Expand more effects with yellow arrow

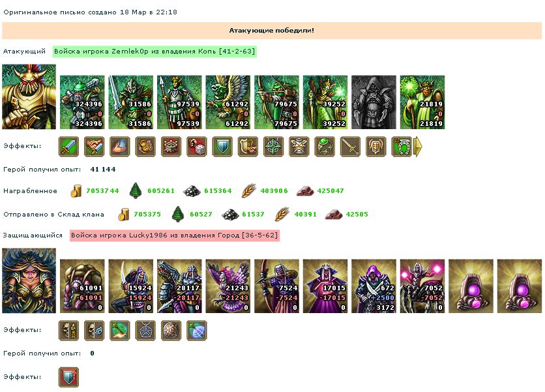click(418, 147)
